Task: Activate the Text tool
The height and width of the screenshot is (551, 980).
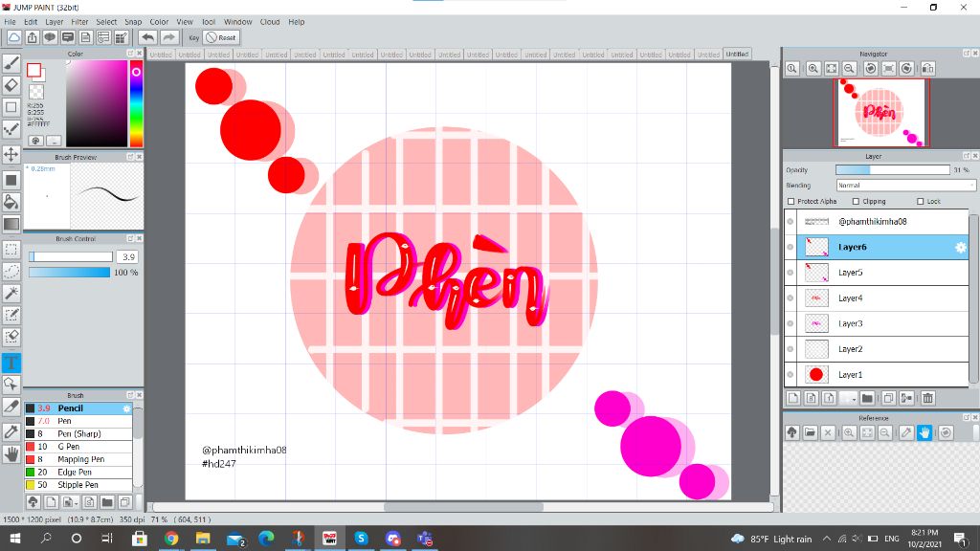Action: point(11,363)
